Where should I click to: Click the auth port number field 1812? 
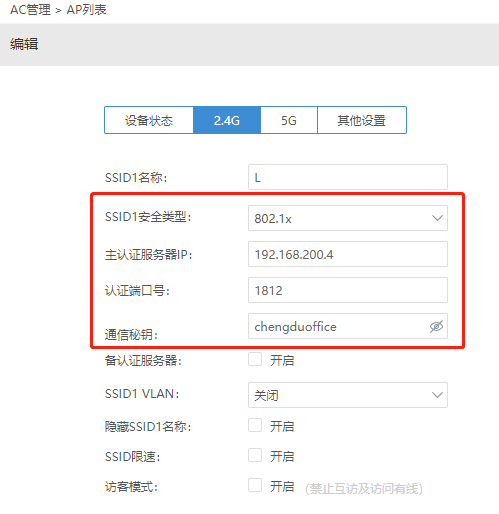tap(348, 290)
